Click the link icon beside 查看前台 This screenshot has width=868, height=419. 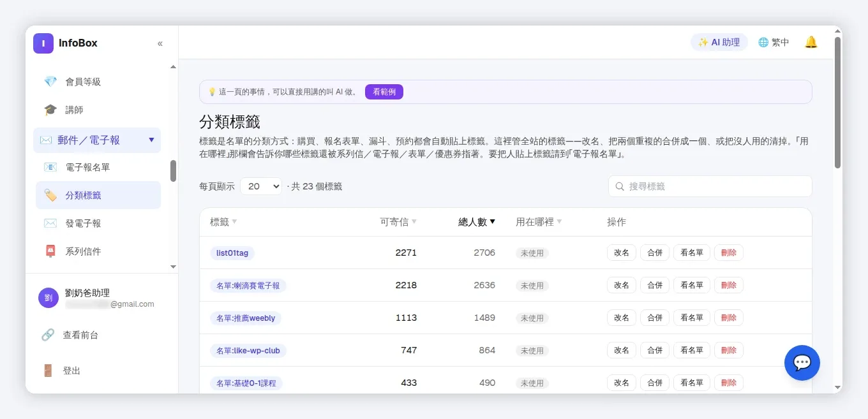[x=48, y=335]
